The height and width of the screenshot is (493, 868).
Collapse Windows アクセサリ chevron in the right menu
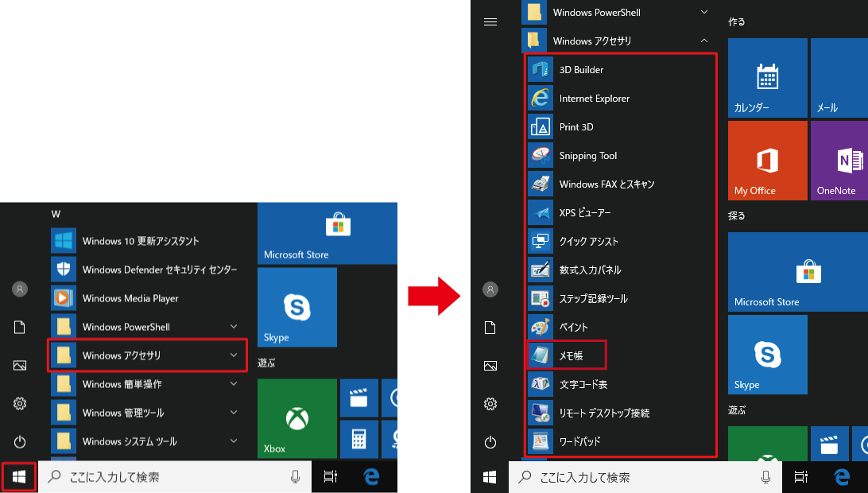click(704, 41)
